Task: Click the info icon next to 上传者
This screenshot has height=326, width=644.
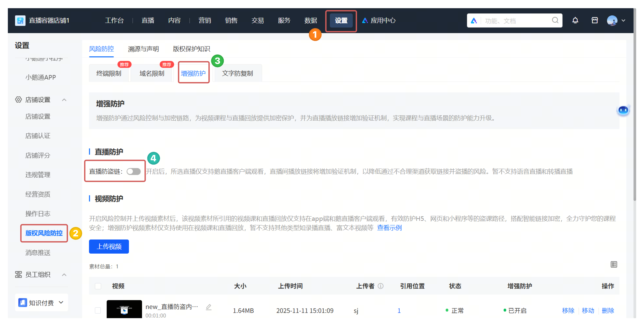Action: coord(380,286)
